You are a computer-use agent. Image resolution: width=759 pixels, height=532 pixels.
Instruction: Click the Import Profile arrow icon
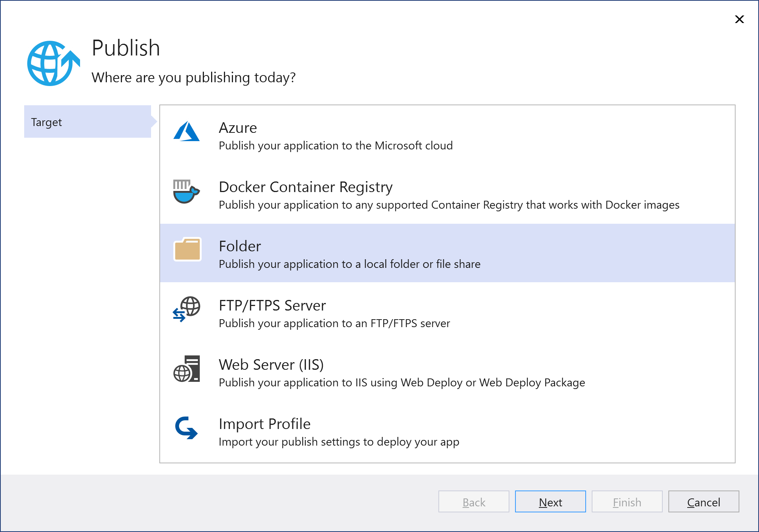pyautogui.click(x=187, y=428)
